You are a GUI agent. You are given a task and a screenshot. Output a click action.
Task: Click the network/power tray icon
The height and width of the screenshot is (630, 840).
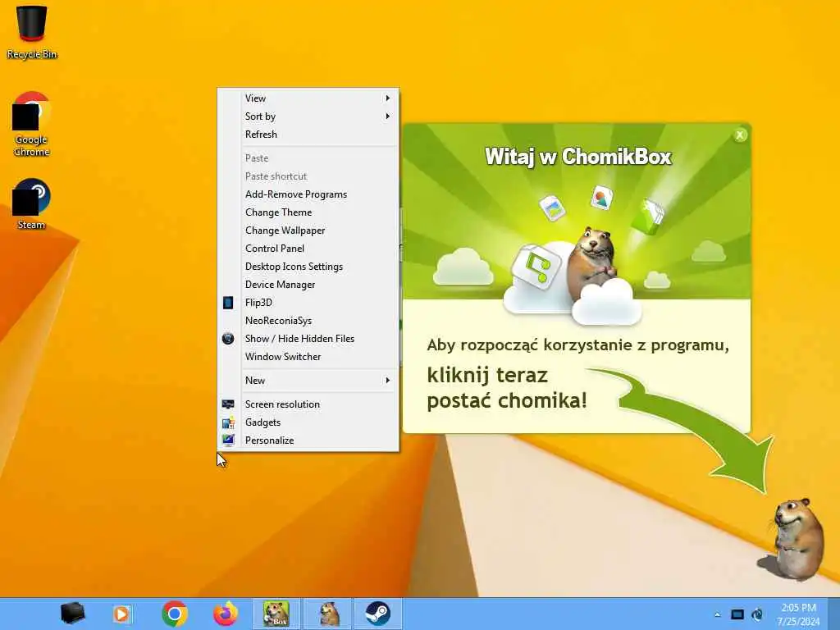point(757,614)
